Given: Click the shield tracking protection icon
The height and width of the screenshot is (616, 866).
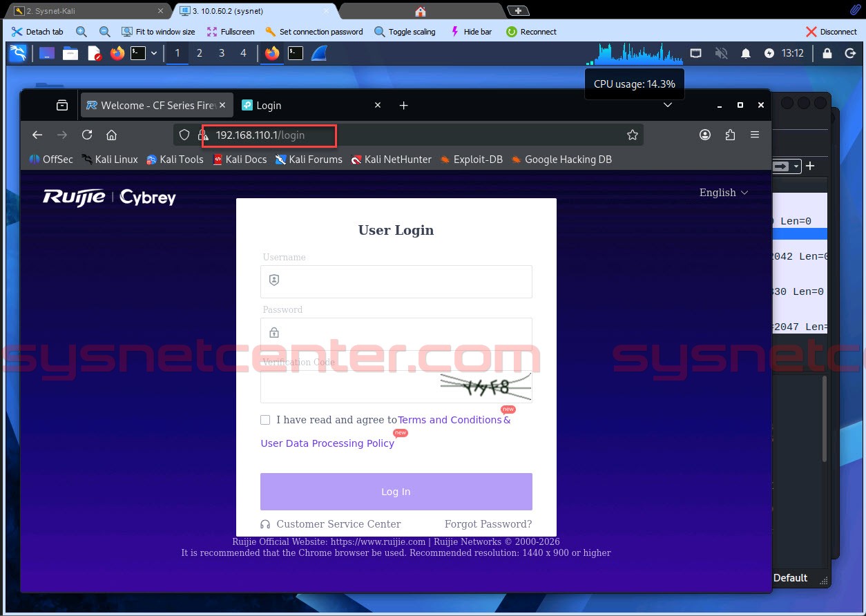Looking at the screenshot, I should click(184, 135).
